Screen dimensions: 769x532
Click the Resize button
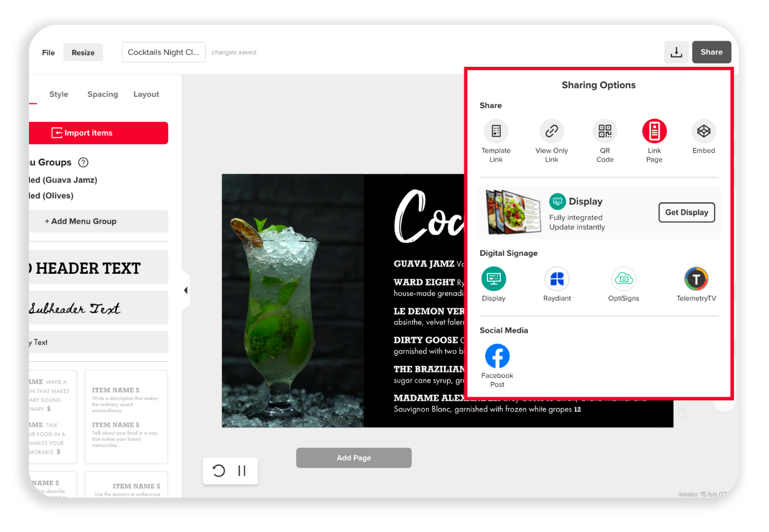[x=83, y=53]
